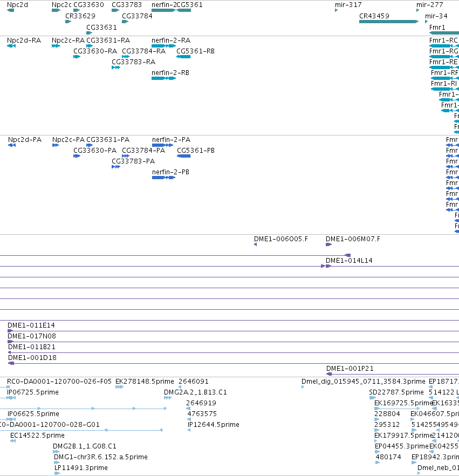Click the DME1-001D18 arrow glyph
The height and width of the screenshot is (476, 459).
click(11, 363)
